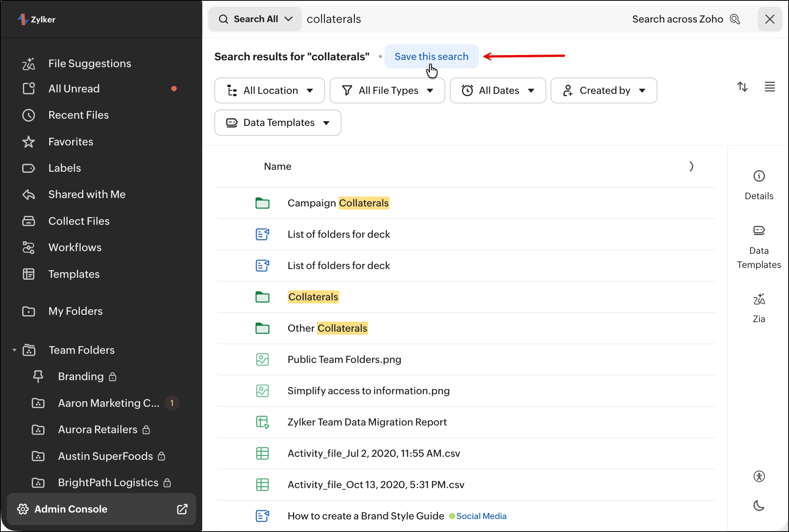Click the Activity_file_Jul 2 spreadsheet icon
Image resolution: width=789 pixels, height=532 pixels.
[x=262, y=453]
